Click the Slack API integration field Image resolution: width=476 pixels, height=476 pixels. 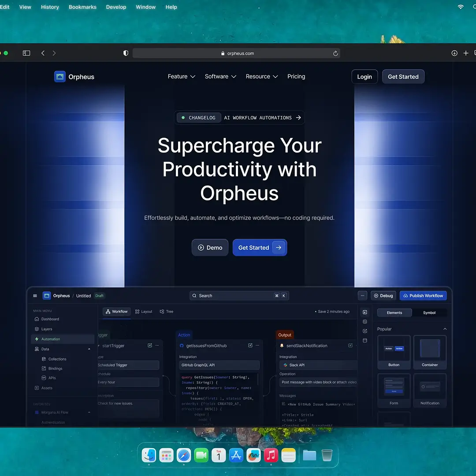(x=318, y=365)
